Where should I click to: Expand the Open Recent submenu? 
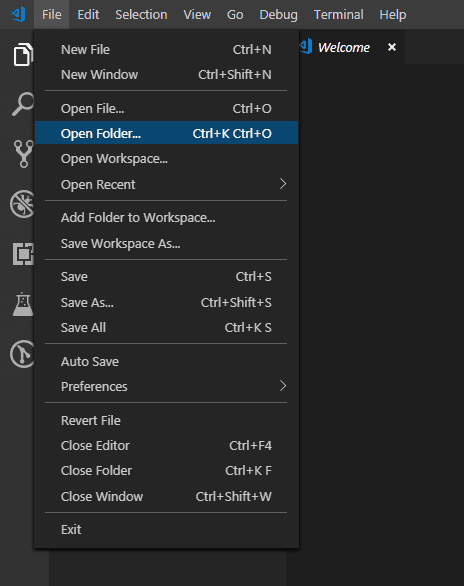(x=166, y=184)
